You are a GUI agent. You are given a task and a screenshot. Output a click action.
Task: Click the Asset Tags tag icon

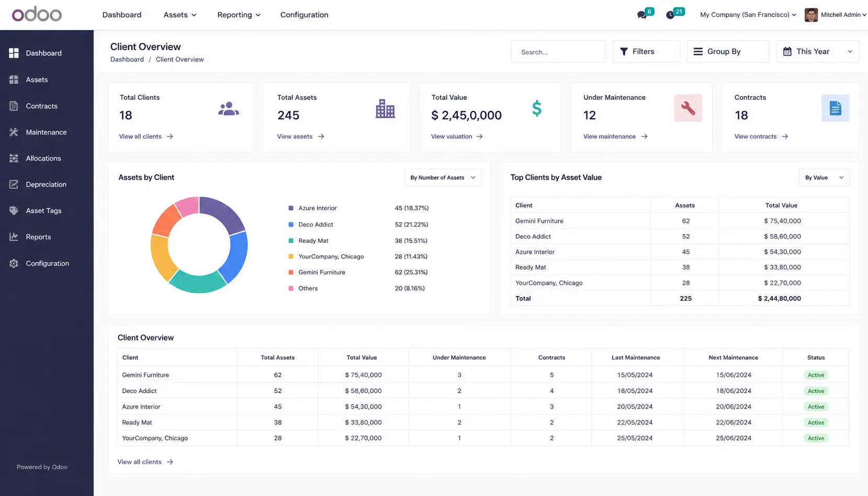tap(14, 210)
